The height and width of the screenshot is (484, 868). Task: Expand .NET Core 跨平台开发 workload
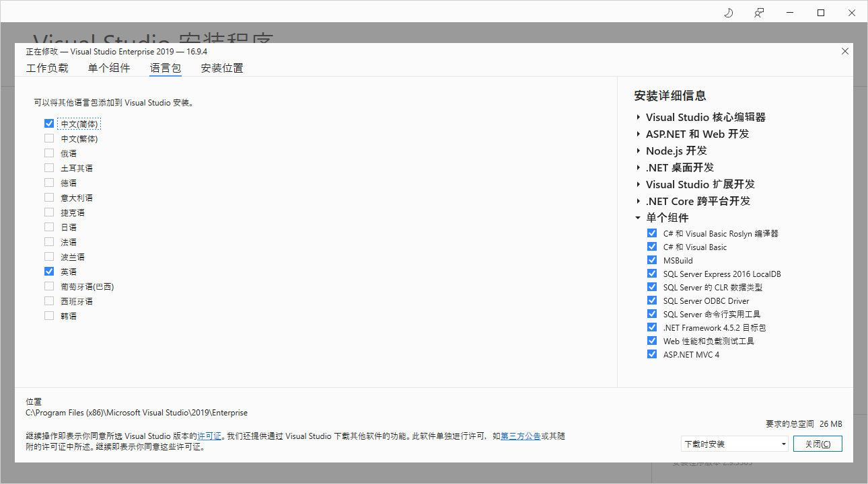tap(638, 201)
